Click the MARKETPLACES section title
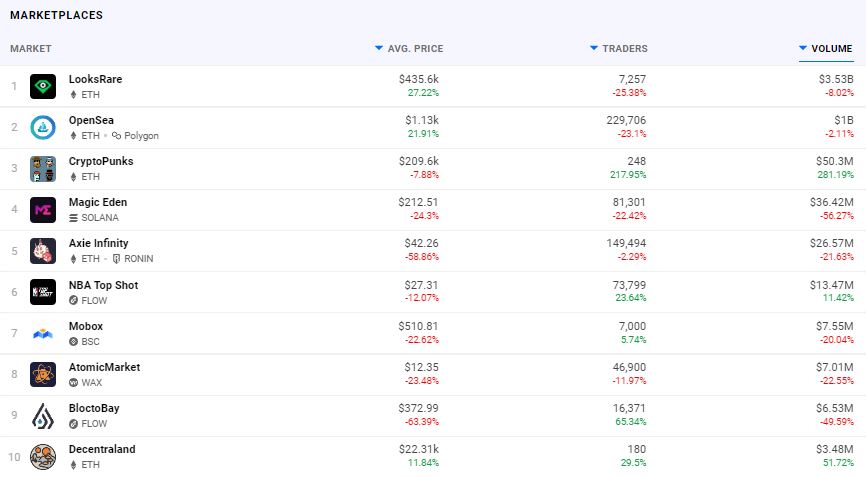Viewport: 866px width, 477px height. 56,15
